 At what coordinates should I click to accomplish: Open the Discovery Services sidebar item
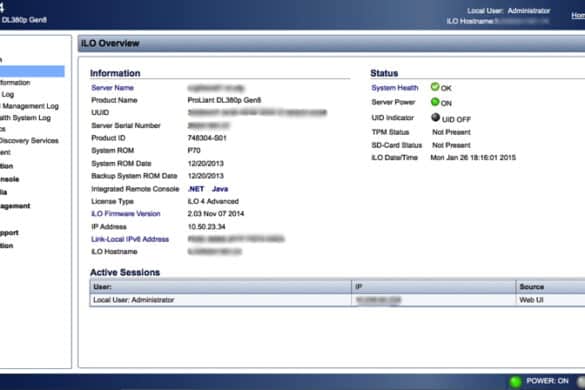click(x=29, y=141)
